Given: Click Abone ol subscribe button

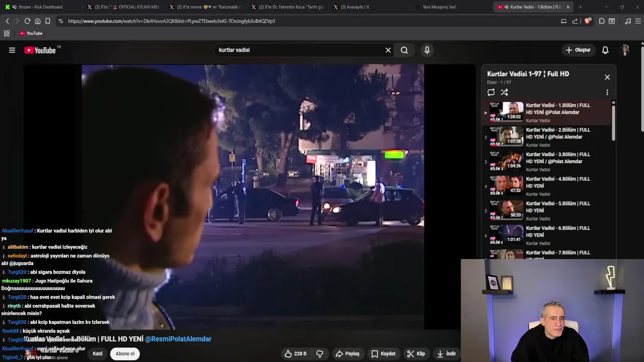Looking at the screenshot, I should [x=125, y=354].
